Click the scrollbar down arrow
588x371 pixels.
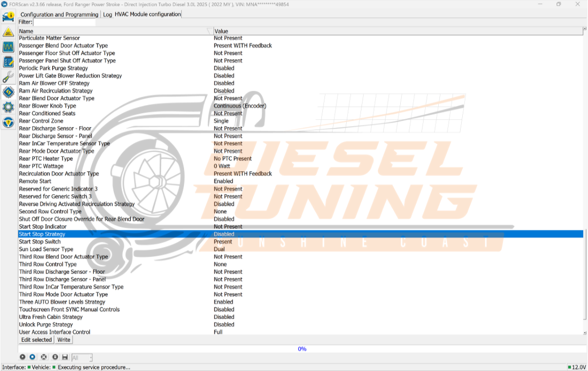585,333
